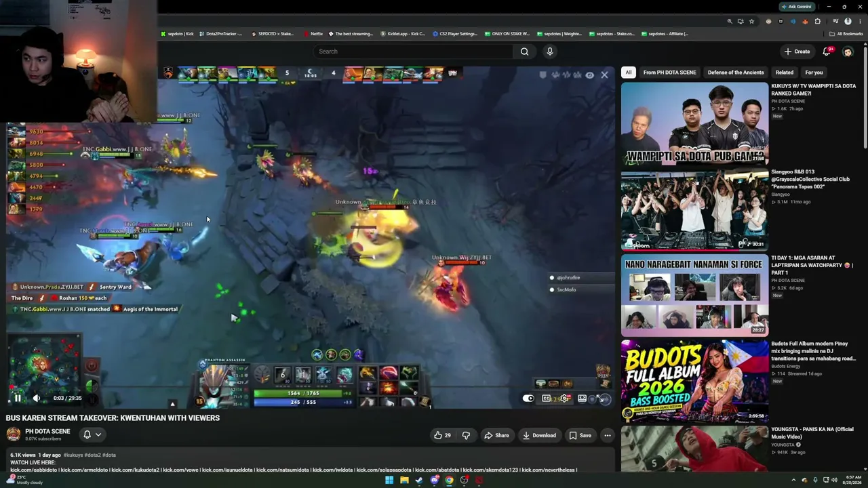
Task: Expand the notification bell dropdown for PH DOTA SCENE
Action: 92,434
